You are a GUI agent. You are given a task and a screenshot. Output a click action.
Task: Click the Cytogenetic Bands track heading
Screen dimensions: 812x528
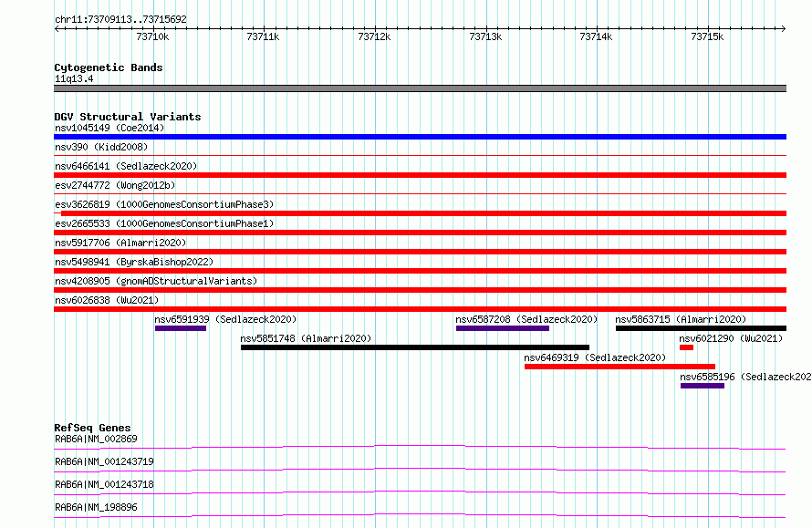point(109,67)
